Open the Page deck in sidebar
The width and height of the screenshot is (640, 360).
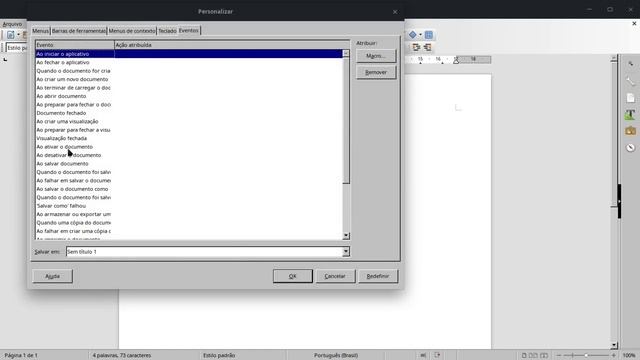pyautogui.click(x=630, y=98)
